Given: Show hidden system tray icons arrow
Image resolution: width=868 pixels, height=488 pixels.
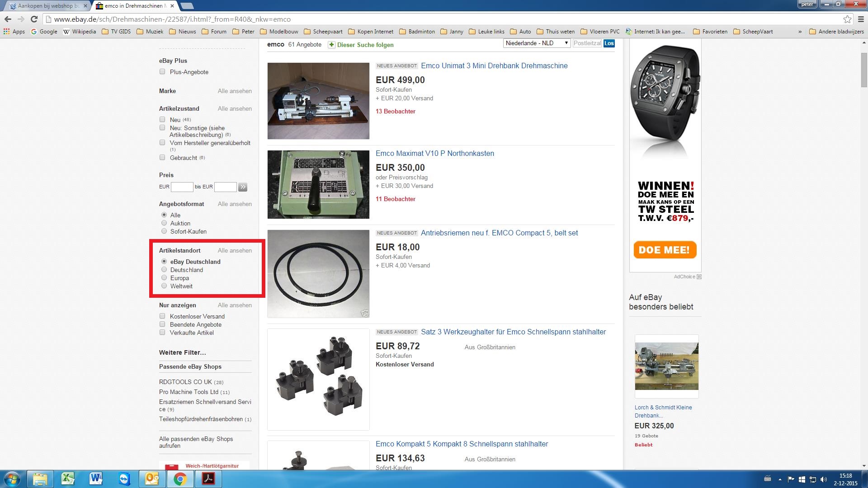Looking at the screenshot, I should pos(780,479).
